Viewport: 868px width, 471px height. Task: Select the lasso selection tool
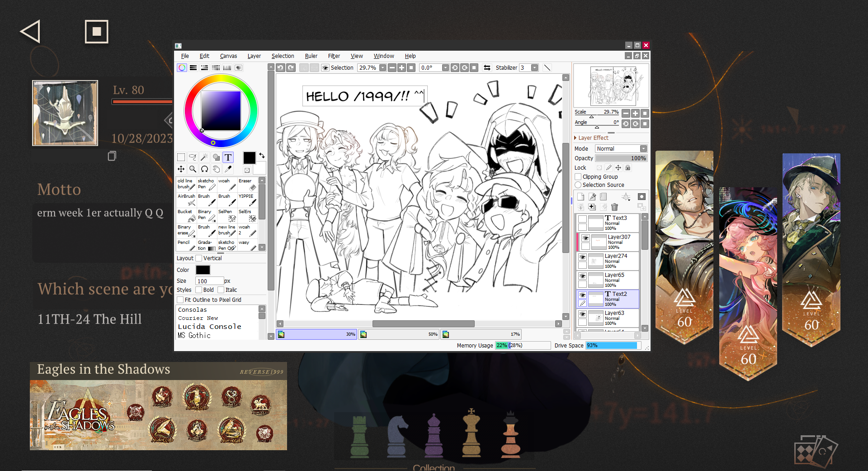pyautogui.click(x=193, y=157)
